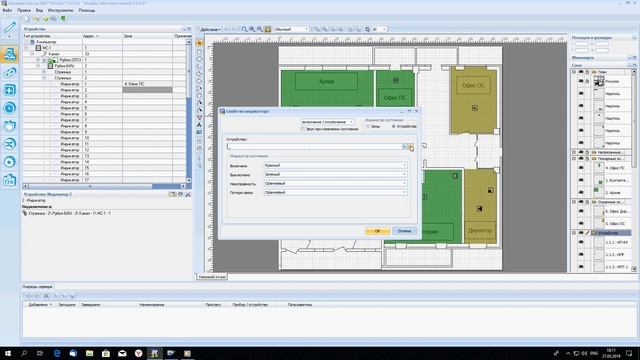Open Windows search from the taskbar
This screenshot has width=640, height=360.
pyautogui.click(x=24, y=353)
